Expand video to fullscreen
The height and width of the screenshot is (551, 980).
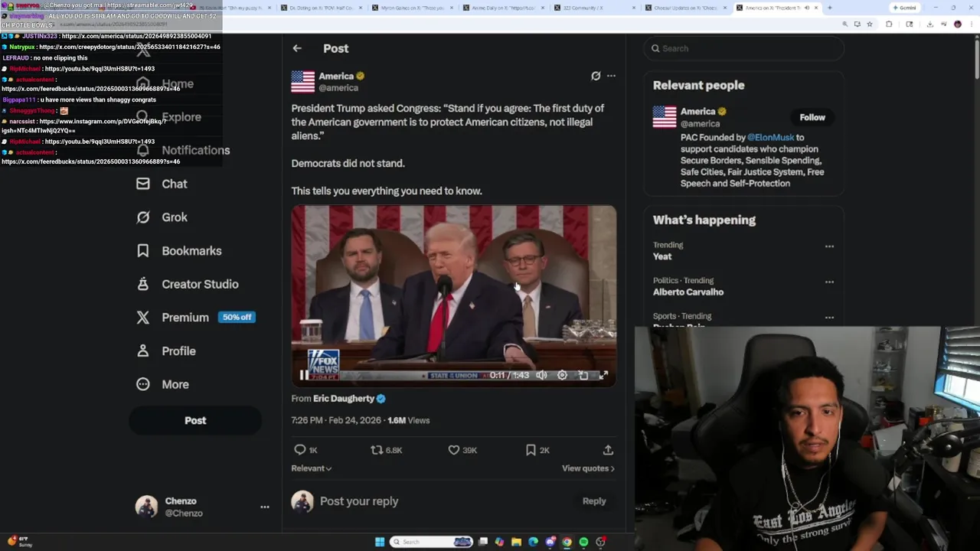coord(603,375)
